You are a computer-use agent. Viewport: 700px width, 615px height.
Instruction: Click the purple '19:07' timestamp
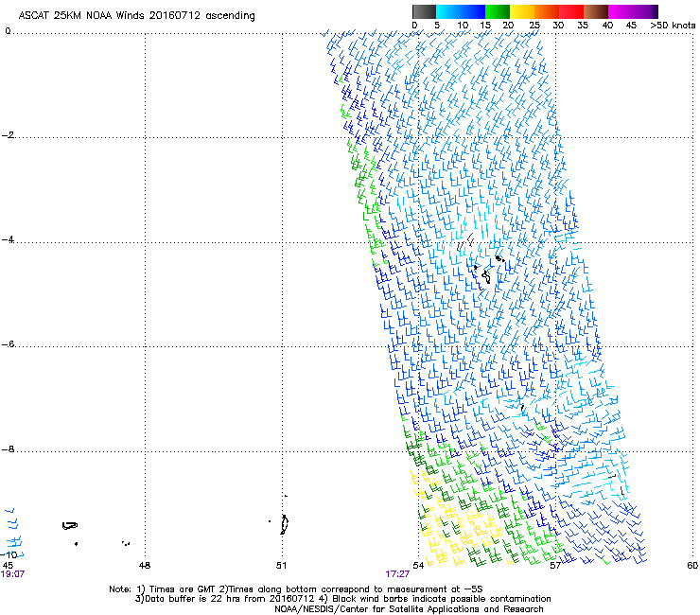coord(12,574)
